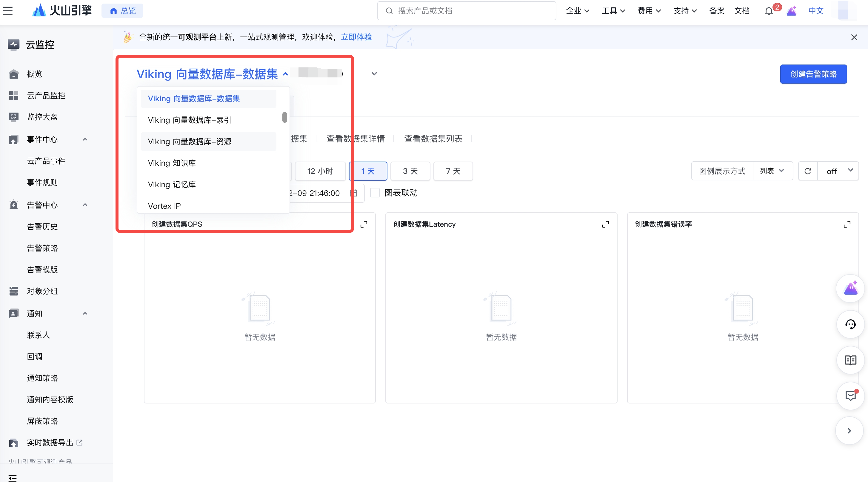Open the customer service headset icon
868x482 pixels.
[850, 324]
